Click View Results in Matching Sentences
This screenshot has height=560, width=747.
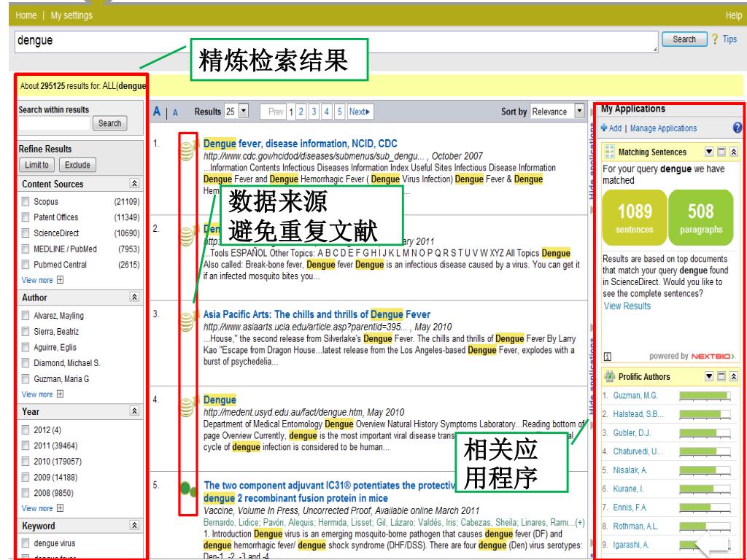click(627, 306)
